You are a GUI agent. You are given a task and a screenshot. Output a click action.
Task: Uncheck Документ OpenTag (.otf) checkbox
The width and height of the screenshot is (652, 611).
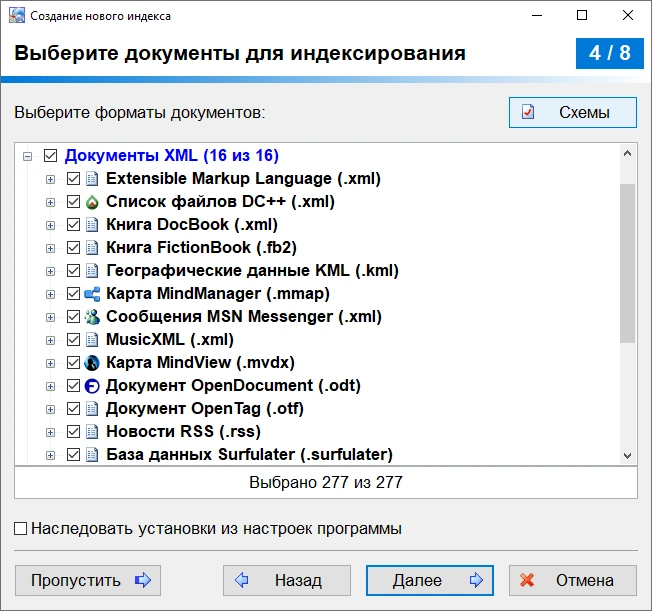74,409
